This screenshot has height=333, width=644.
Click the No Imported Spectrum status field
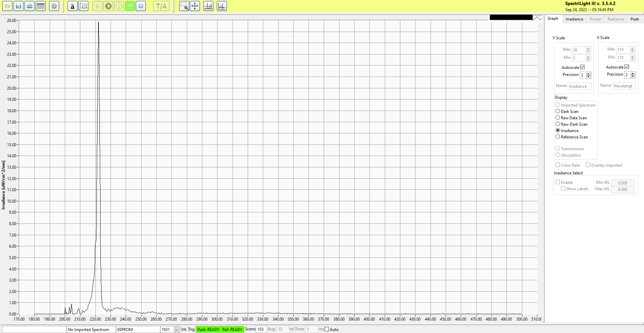coord(91,330)
